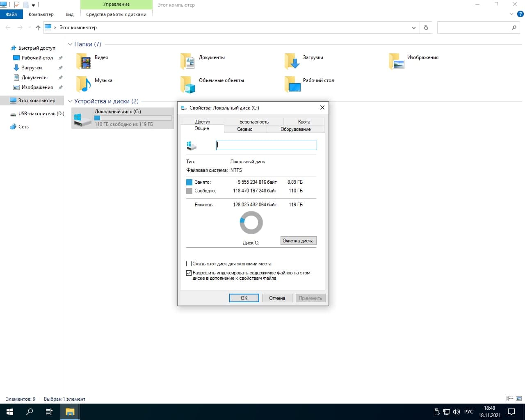The height and width of the screenshot is (420, 525).
Task: Collapse the Устройства и диски group
Action: tap(70, 101)
